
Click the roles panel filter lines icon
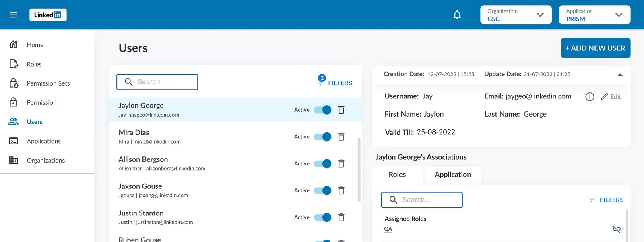591,200
